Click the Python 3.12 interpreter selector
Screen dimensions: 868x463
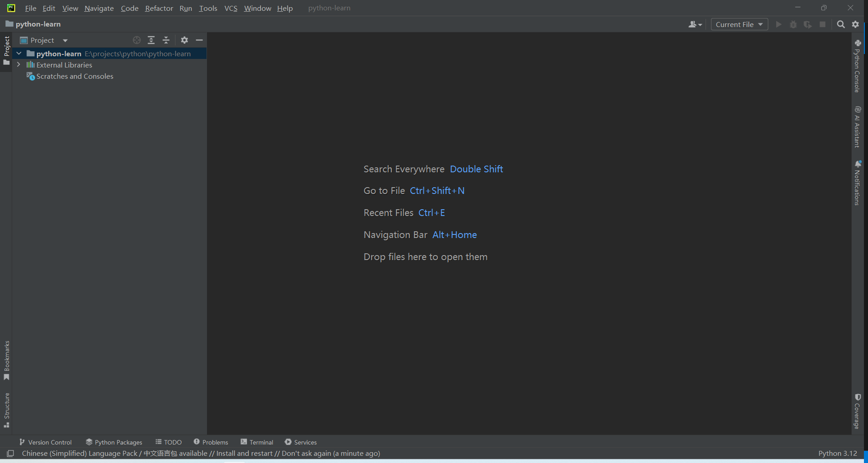(x=837, y=453)
